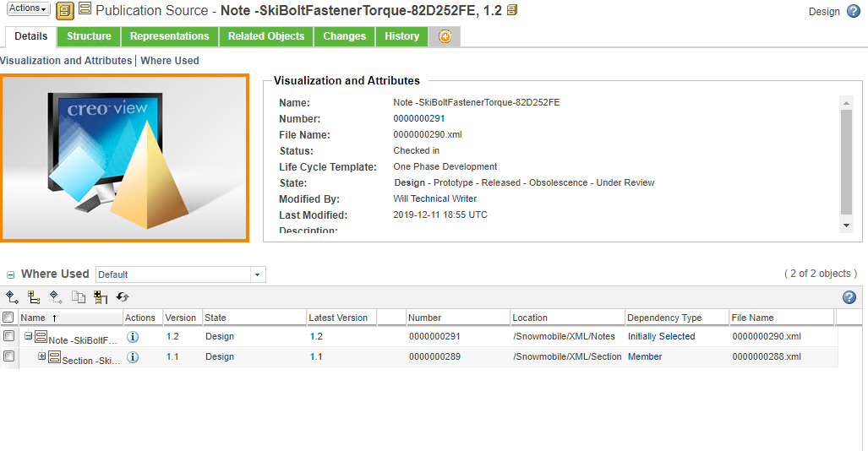Jump to Visualization and Attributes section link
Image resolution: width=868 pixels, height=451 pixels.
point(66,61)
